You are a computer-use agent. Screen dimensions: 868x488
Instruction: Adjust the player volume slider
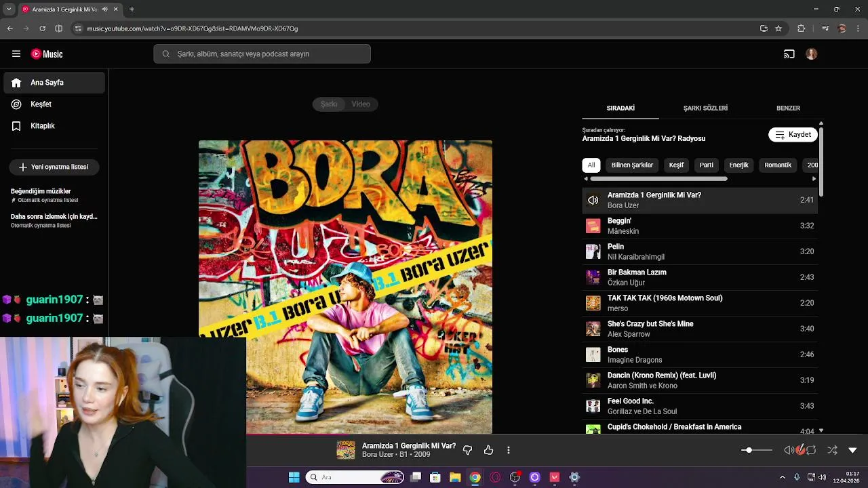click(x=756, y=450)
